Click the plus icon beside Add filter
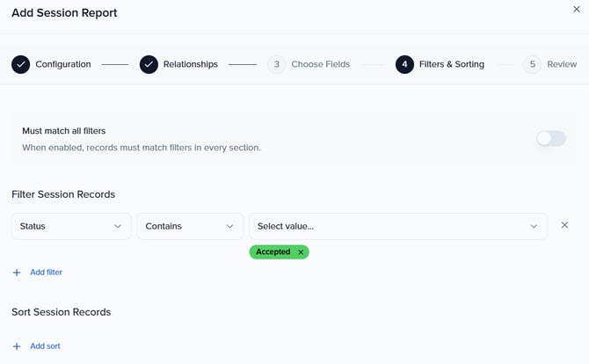The width and height of the screenshot is (589, 364). (x=17, y=273)
